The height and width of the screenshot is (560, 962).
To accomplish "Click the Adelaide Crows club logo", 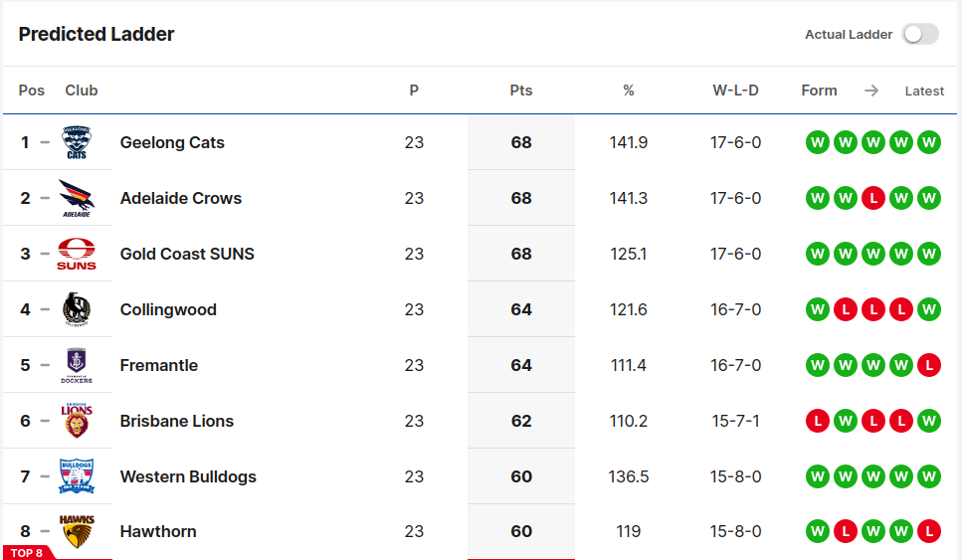I will coord(77,198).
